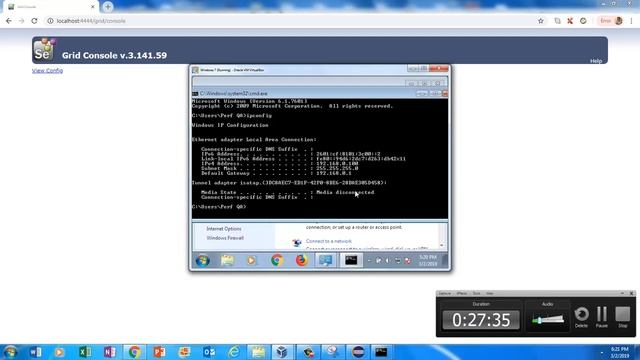Select the VM's network control panel taskbar button

[326, 260]
